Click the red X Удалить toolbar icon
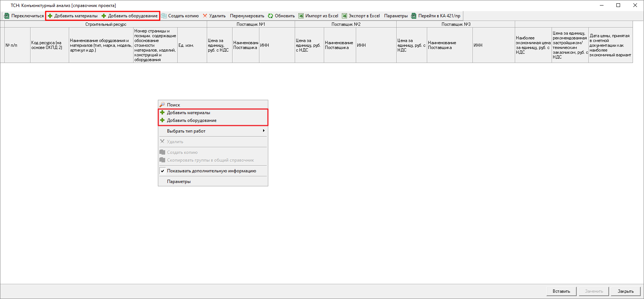The height and width of the screenshot is (299, 644). click(205, 16)
